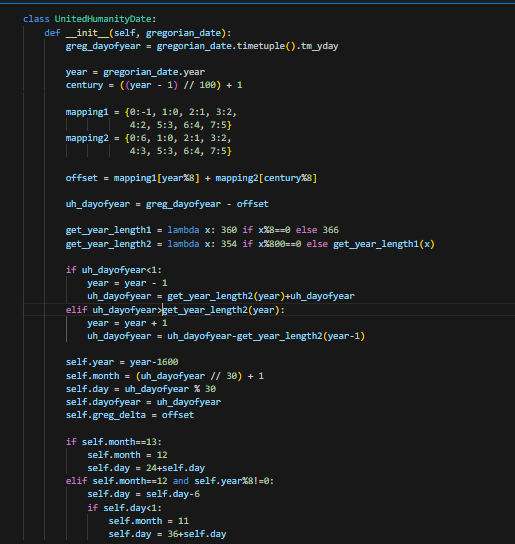Click self.greg_delta assignment
The width and height of the screenshot is (515, 544).
pyautogui.click(x=130, y=415)
